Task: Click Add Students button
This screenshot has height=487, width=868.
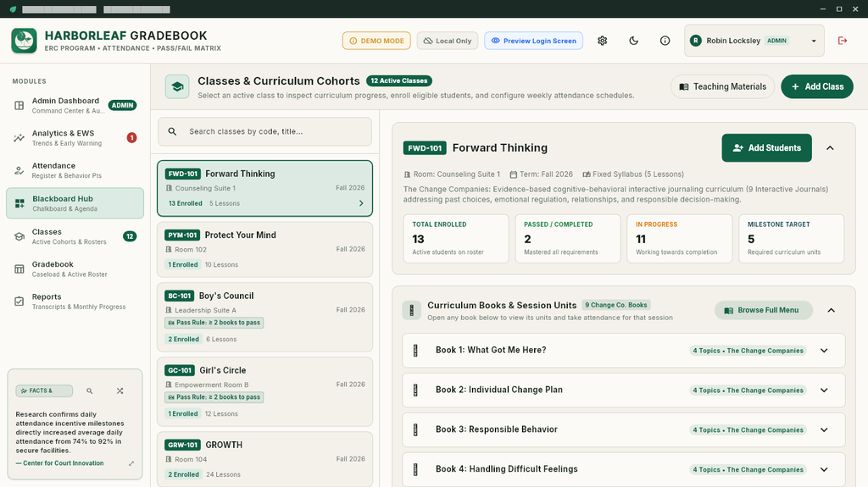Action: [766, 147]
